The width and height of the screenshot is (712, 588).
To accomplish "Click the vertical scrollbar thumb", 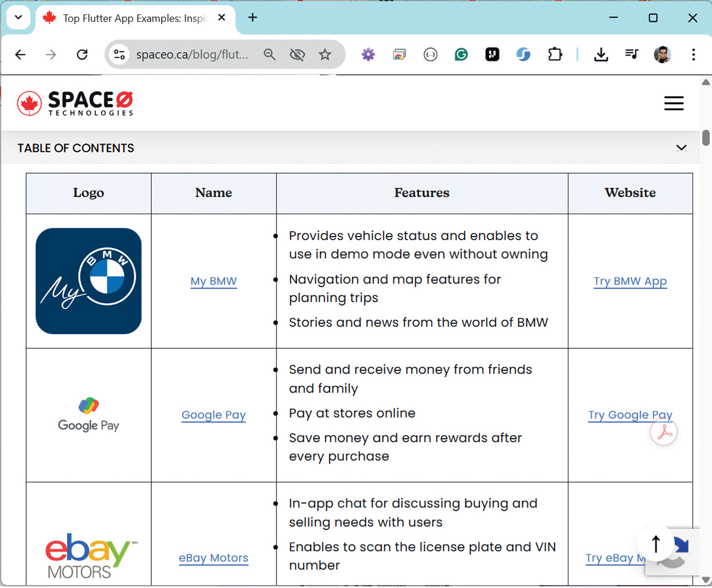I will tap(706, 138).
